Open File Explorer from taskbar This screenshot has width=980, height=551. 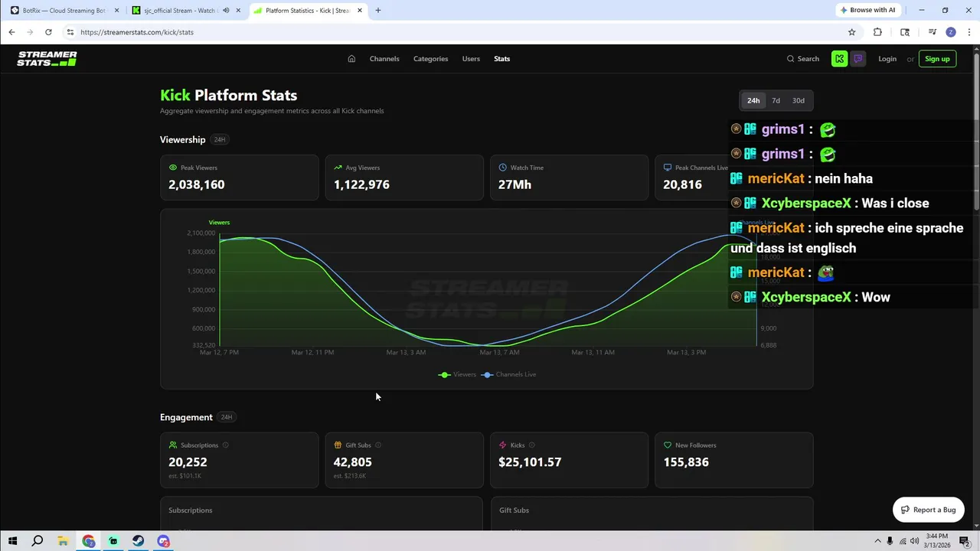63,541
